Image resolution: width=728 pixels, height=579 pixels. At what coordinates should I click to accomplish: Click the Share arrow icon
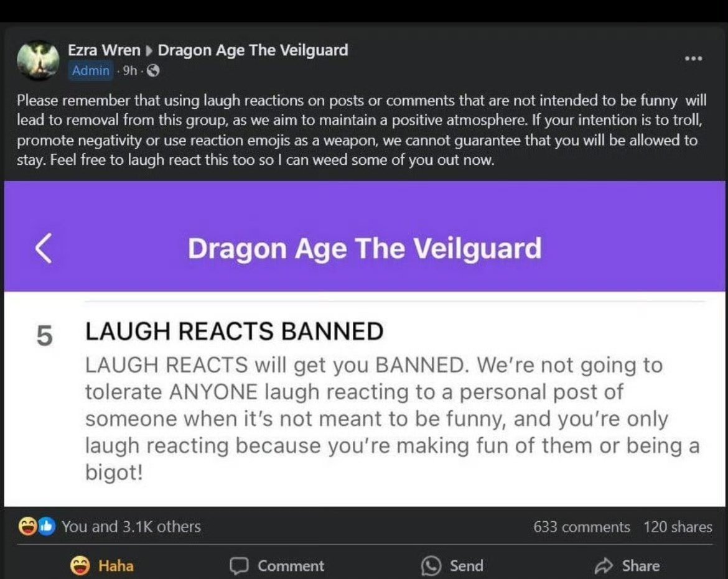[604, 565]
